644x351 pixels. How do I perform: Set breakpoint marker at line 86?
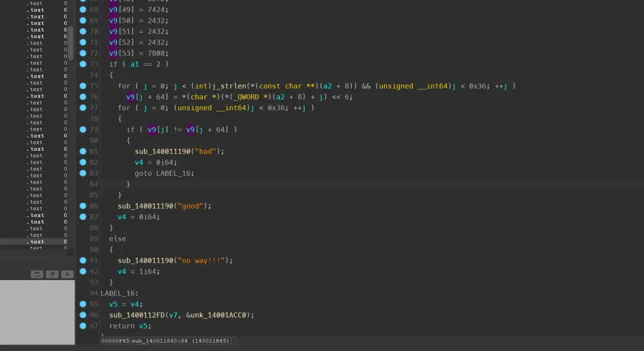pos(83,206)
